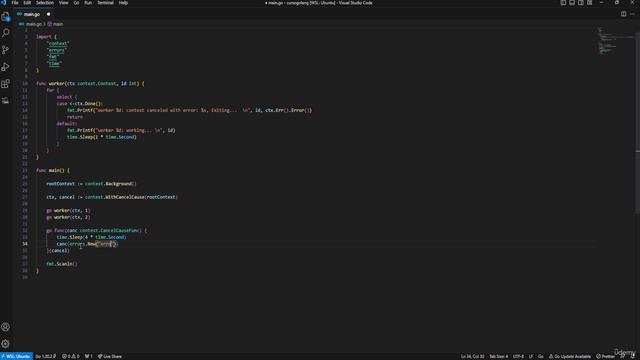
Task: Open the Accounts menu icon
Action: (x=6, y=327)
